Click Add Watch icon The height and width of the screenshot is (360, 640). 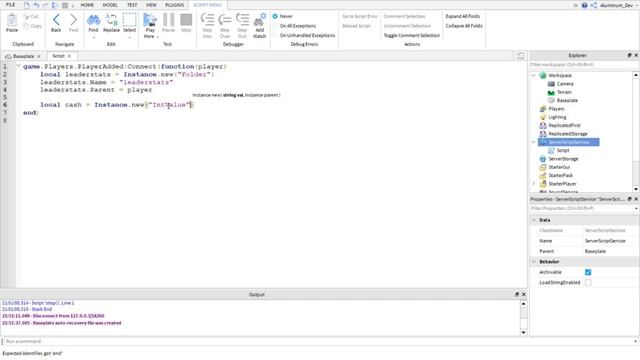coord(260,20)
